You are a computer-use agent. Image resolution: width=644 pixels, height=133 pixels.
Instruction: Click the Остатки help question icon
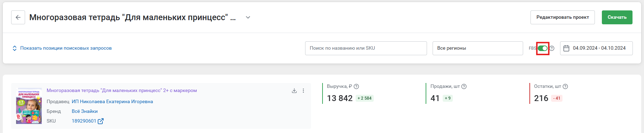(x=565, y=86)
